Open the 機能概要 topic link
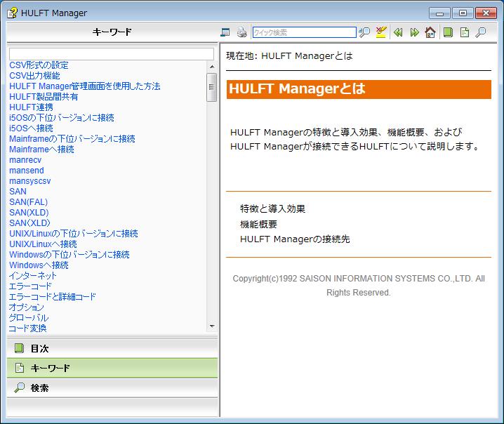Viewport: 504px width, 424px height. coord(258,224)
